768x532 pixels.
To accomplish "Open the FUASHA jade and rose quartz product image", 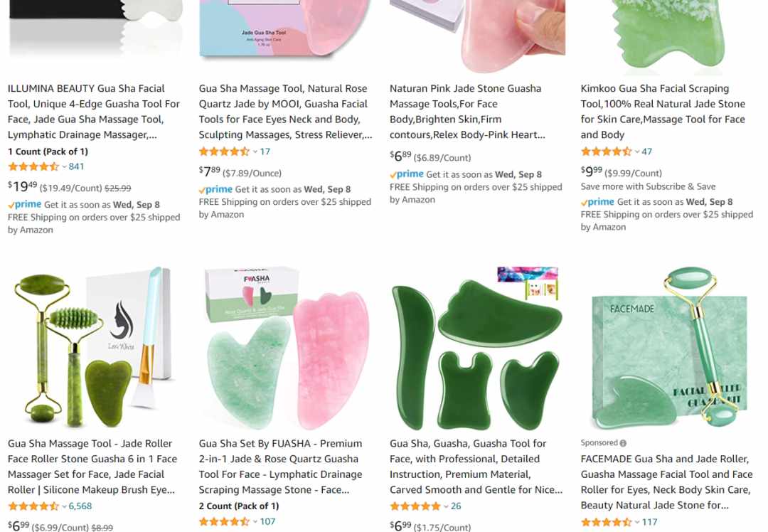I will point(286,349).
